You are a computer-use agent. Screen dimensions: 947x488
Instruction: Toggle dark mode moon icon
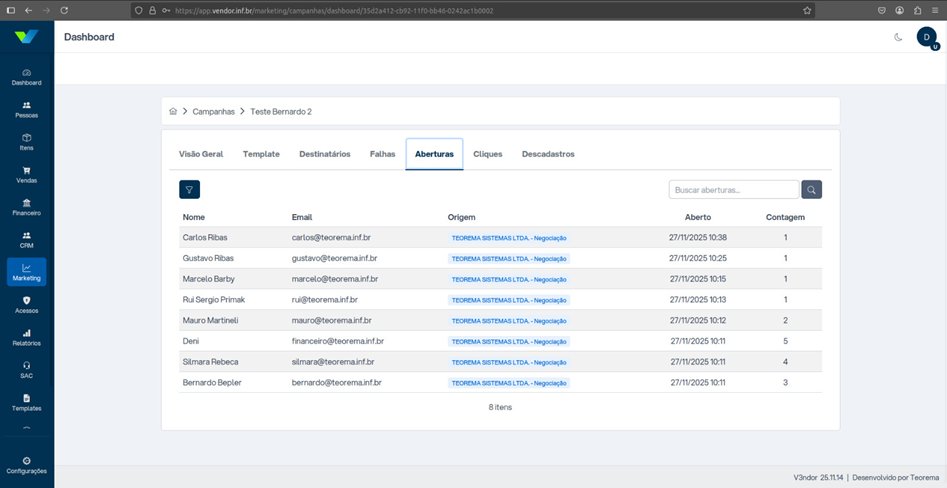(898, 37)
